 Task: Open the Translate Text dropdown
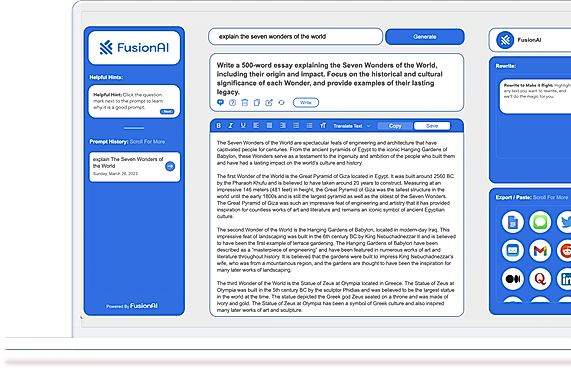(352, 126)
